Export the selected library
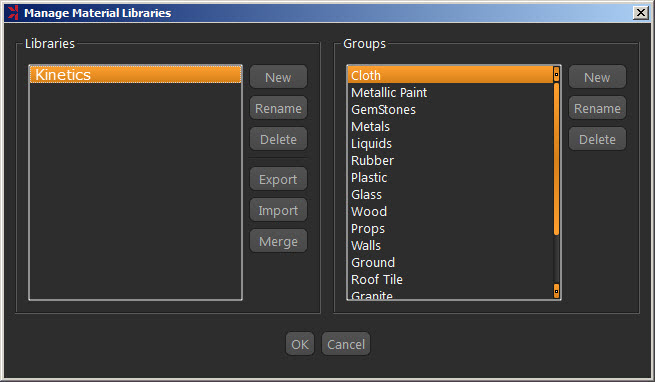The height and width of the screenshot is (382, 655). [278, 179]
